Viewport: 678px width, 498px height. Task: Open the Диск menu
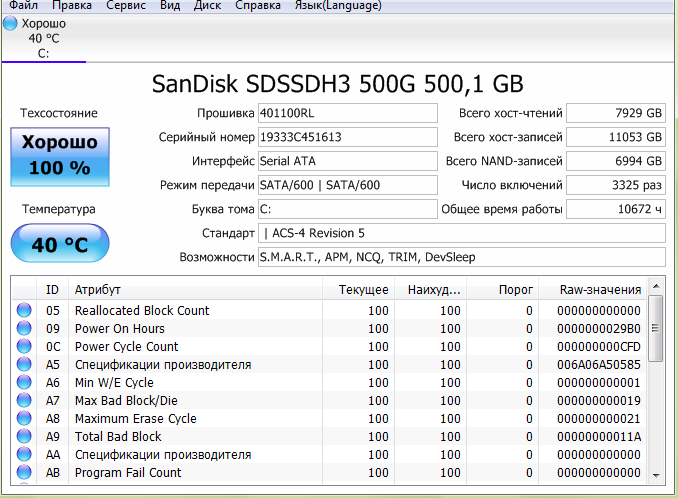pos(207,6)
